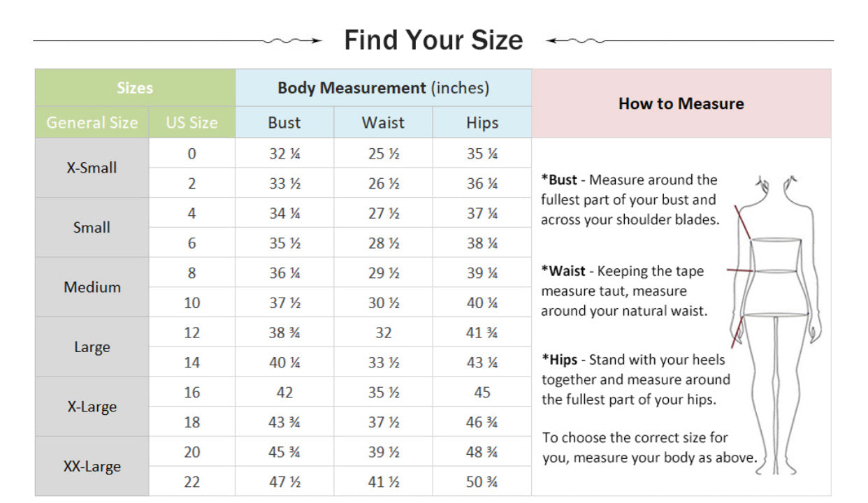The image size is (868, 503).
Task: Click the "X-Large" general size cell
Action: 92,407
